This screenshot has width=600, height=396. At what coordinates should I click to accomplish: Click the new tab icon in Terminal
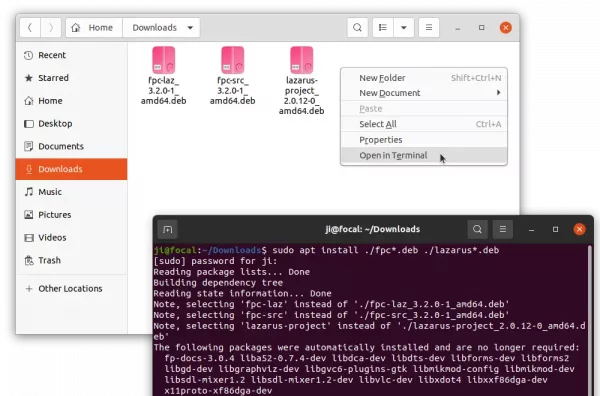click(x=168, y=230)
